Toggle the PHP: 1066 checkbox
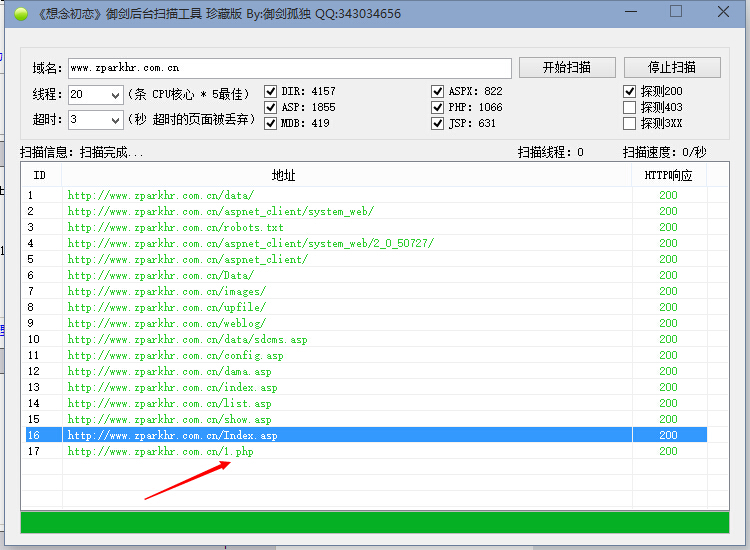The width and height of the screenshot is (750, 550). (x=437, y=107)
